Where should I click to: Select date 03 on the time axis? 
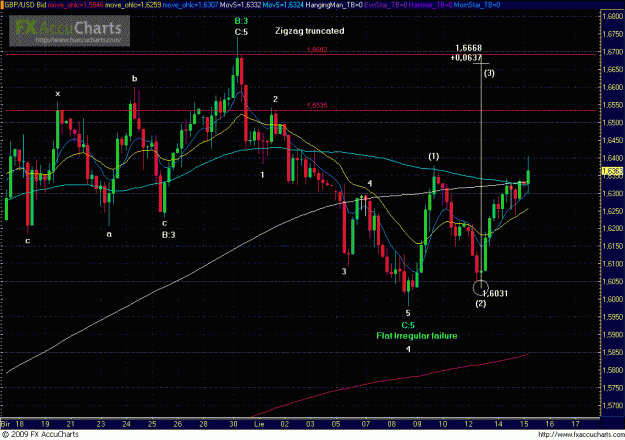pos(310,424)
